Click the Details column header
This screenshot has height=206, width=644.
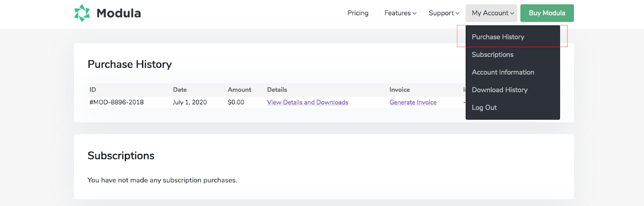[x=277, y=90]
